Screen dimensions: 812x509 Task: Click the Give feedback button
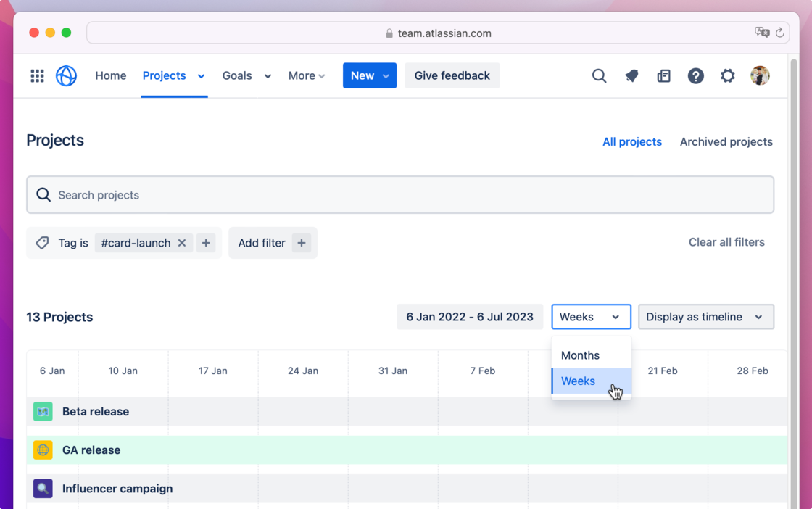click(x=452, y=75)
